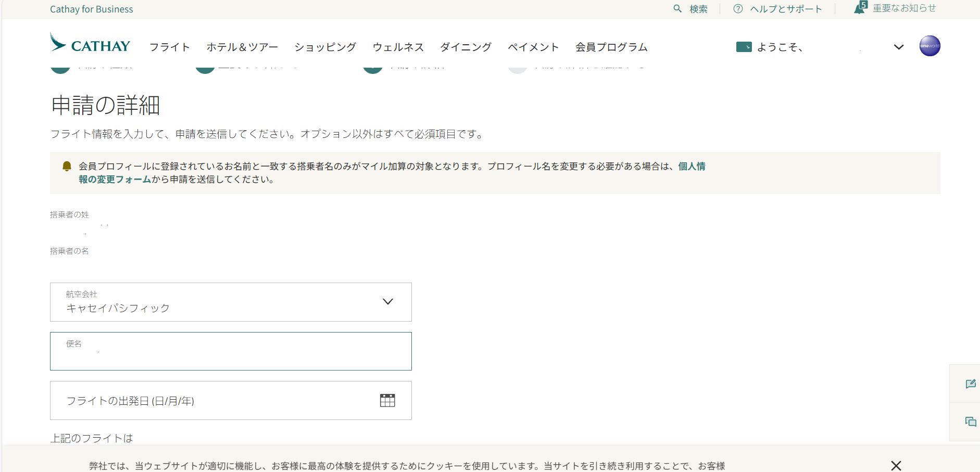Click the フライトの出発日 date field
Screen dimensions: 980x472
[x=213, y=401]
